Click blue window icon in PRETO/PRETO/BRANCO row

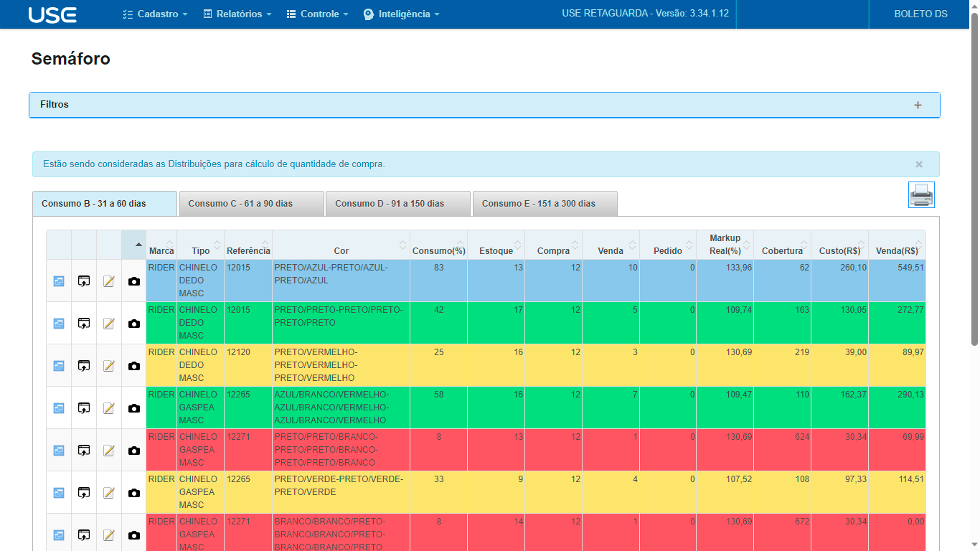59,451
